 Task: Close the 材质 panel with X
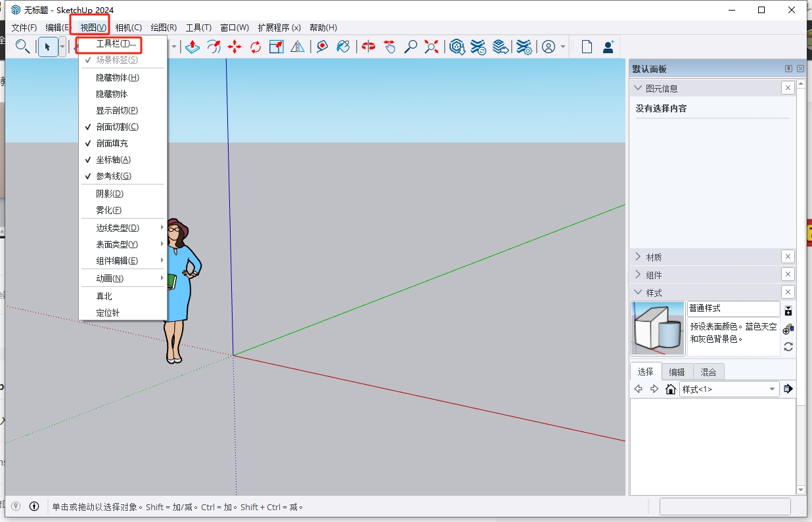pyautogui.click(x=788, y=257)
